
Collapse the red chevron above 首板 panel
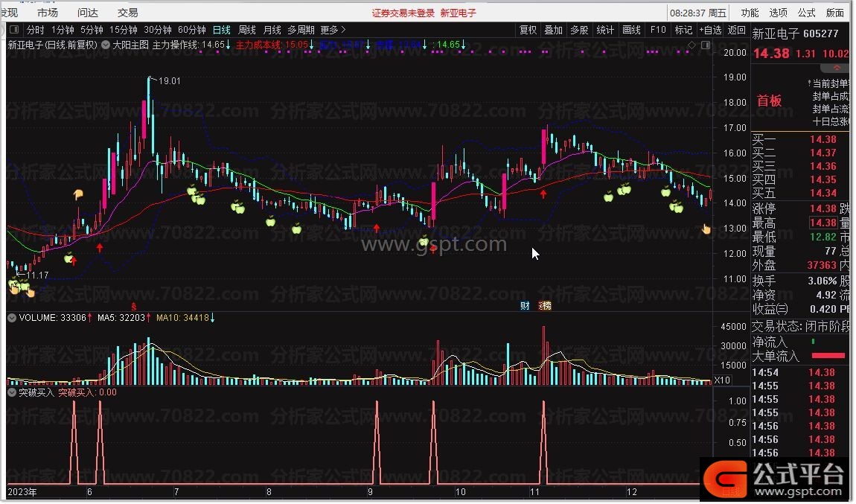[x=837, y=68]
